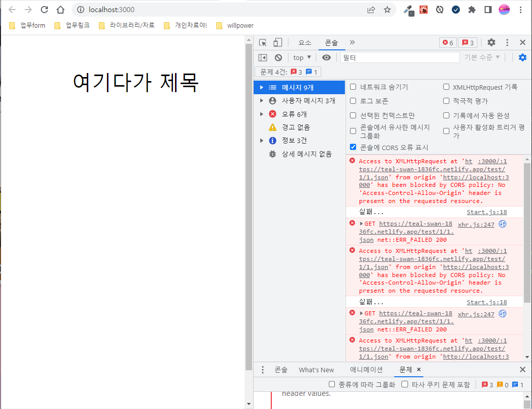Toggle 기록에서 자동 완성 checkbox
This screenshot has height=409, width=532.
coord(446,115)
